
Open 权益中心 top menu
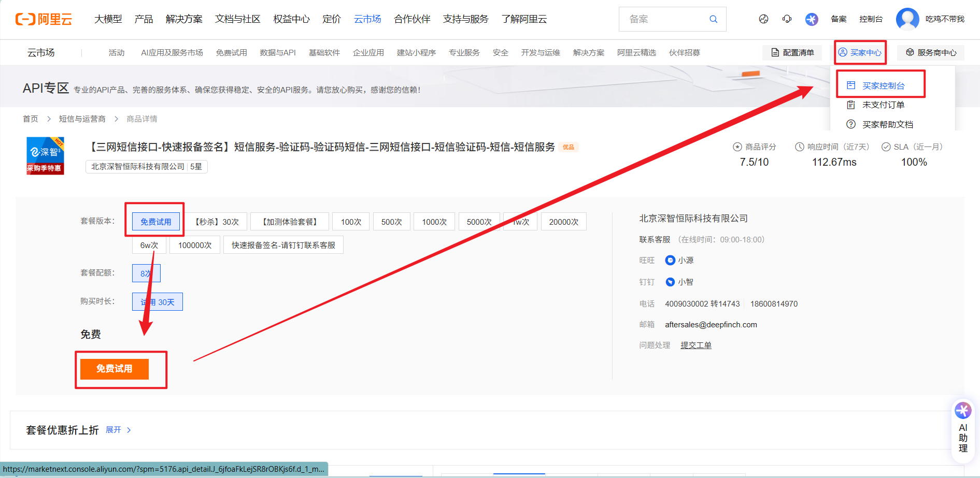click(x=291, y=19)
